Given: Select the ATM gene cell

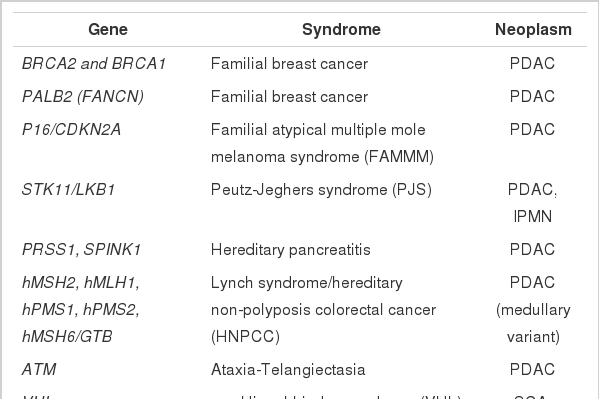Looking at the screenshot, I should 39,370.
